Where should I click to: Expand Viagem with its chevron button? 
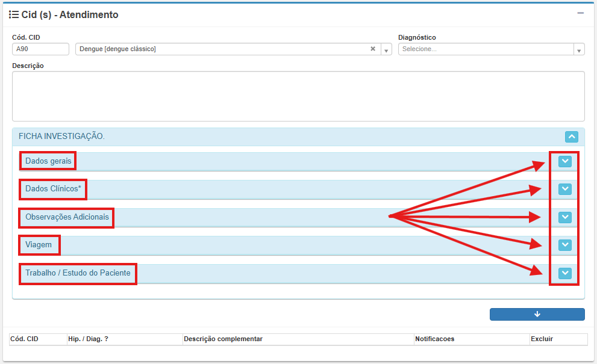point(564,245)
